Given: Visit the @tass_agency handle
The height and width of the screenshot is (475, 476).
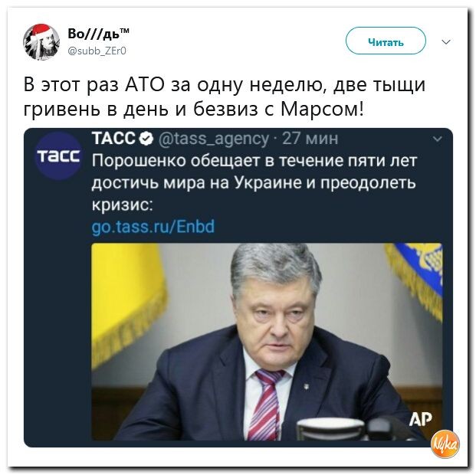Looking at the screenshot, I should 214,139.
